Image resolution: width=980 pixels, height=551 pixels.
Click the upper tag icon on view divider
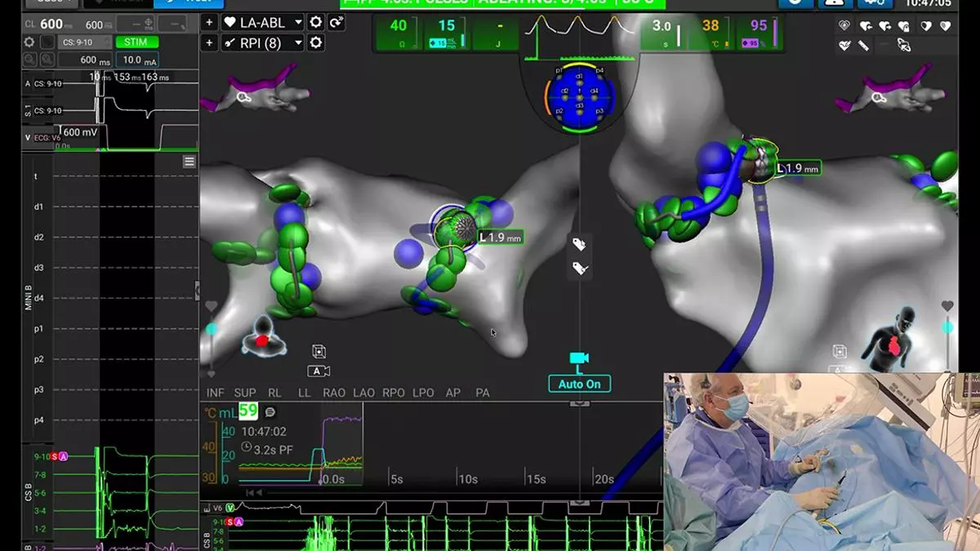coord(580,244)
